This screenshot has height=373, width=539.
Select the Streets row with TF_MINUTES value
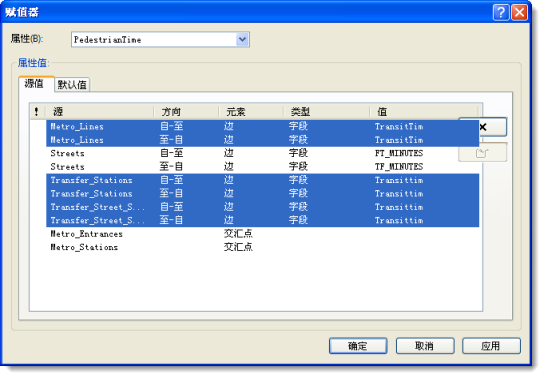click(x=263, y=167)
